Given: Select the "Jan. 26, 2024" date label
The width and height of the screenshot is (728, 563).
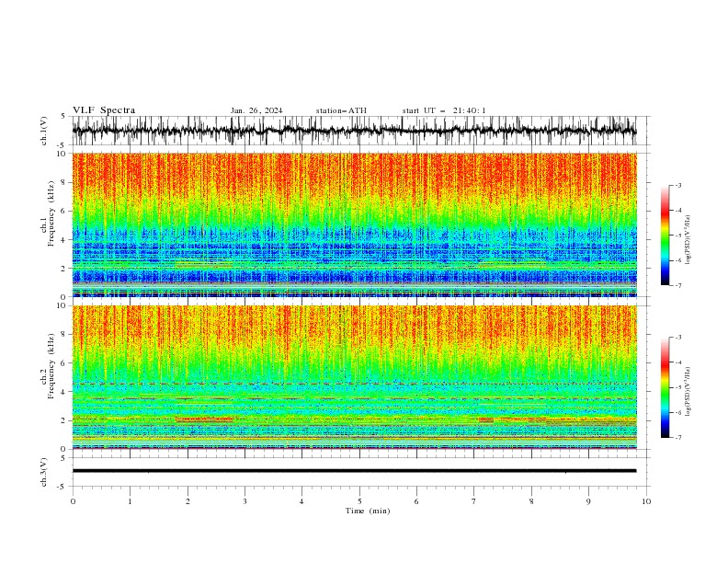Looking at the screenshot, I should coord(256,110).
